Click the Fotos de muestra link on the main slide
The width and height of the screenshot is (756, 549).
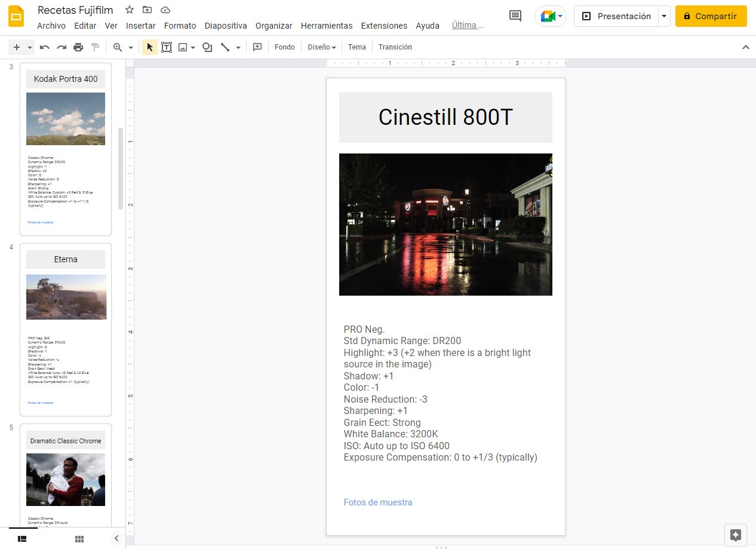click(x=378, y=502)
